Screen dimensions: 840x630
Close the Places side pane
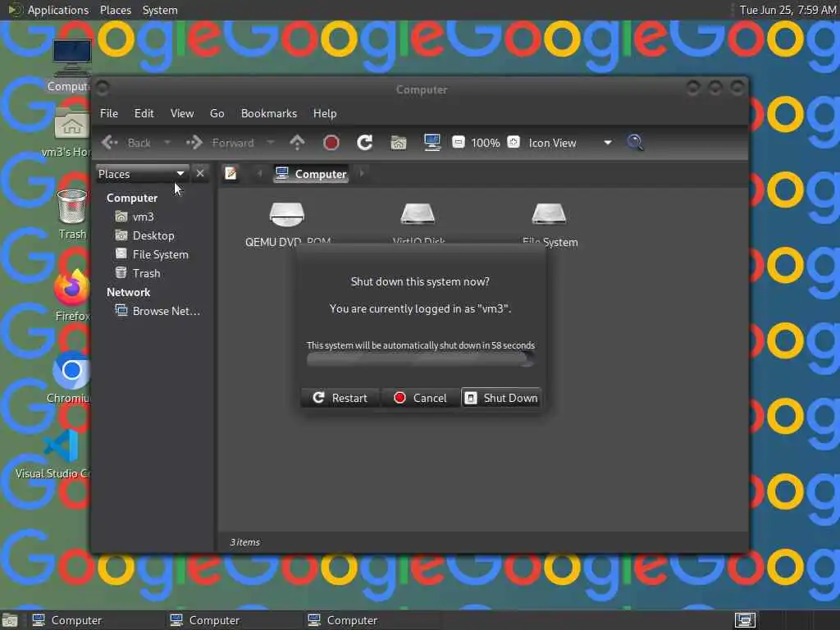200,174
